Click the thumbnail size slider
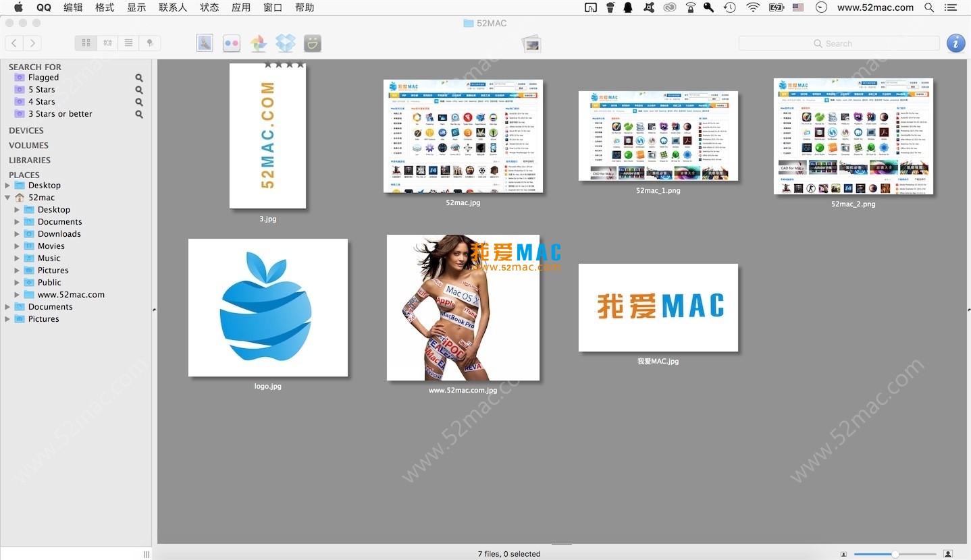971x560 pixels. (895, 554)
